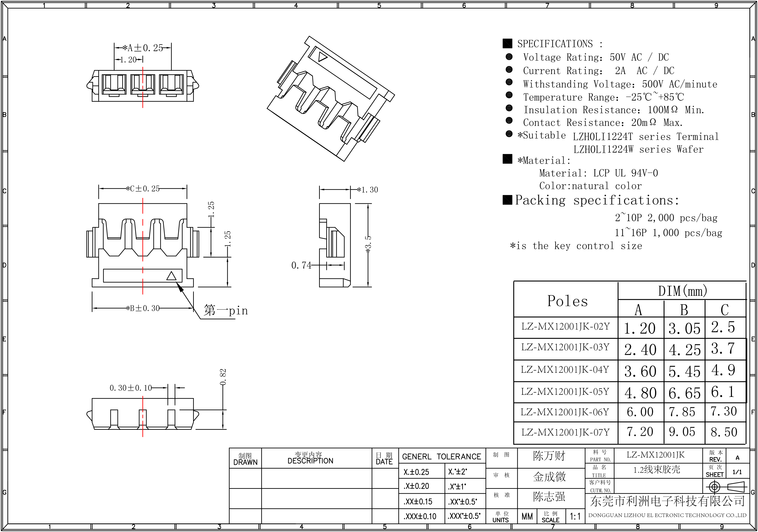Image resolution: width=758 pixels, height=532 pixels.
Task: Click the 0.74 dimension label
Action: click(x=301, y=265)
